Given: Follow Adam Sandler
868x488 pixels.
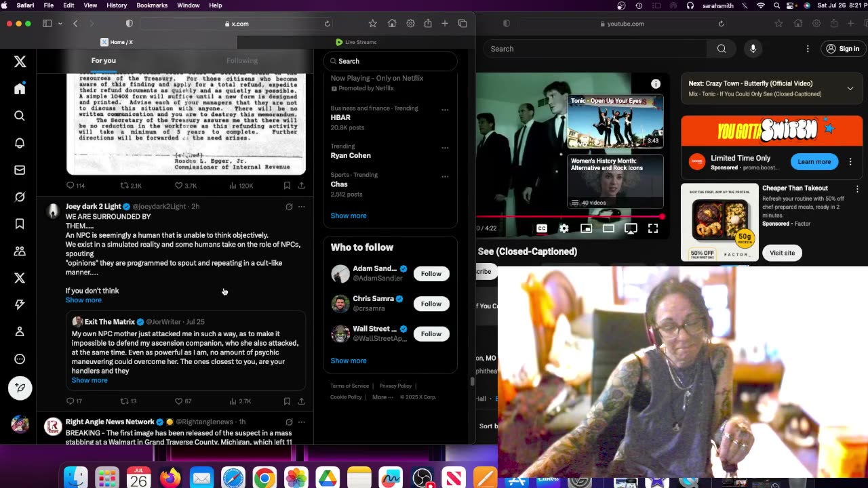Looking at the screenshot, I should click(x=431, y=274).
